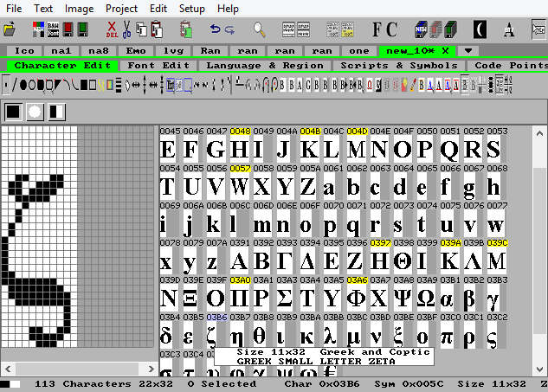
Task: Close the new_10 tab with X
Action: (445, 51)
